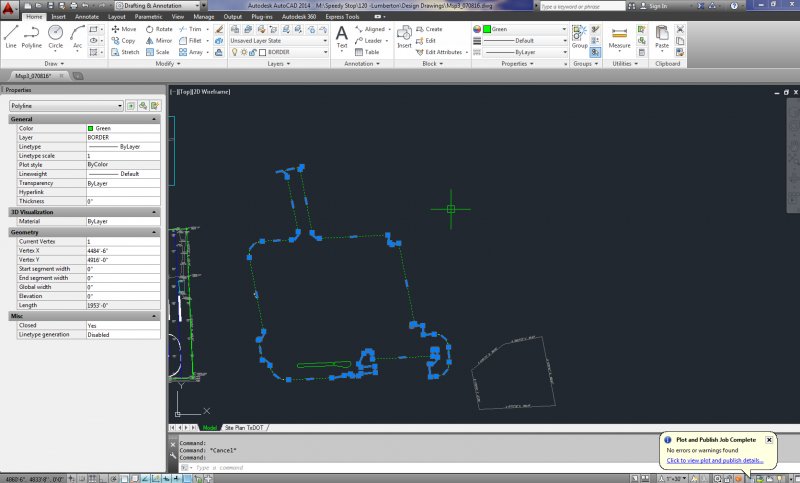The image size is (800, 483).
Task: Click the search keyword input field
Action: tap(583, 6)
